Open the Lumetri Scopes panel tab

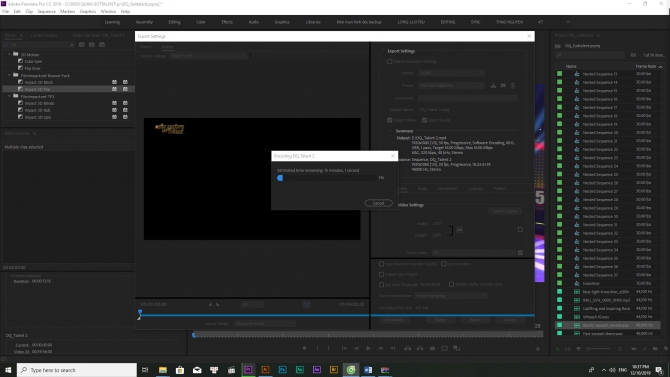pos(44,35)
